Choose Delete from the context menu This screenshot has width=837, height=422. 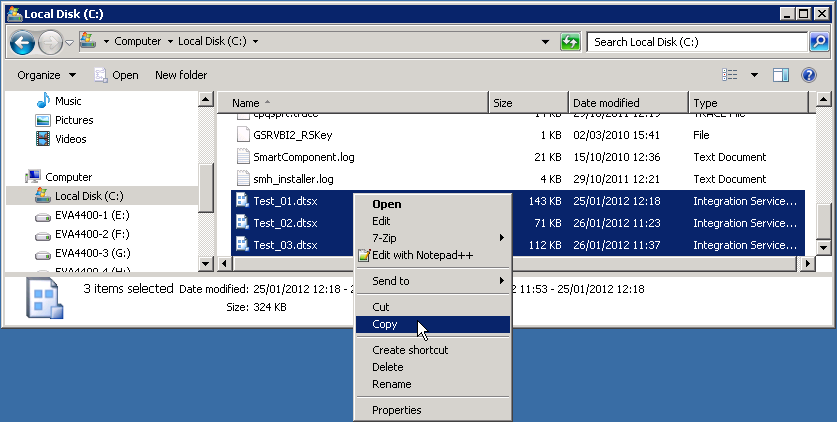pos(433,368)
